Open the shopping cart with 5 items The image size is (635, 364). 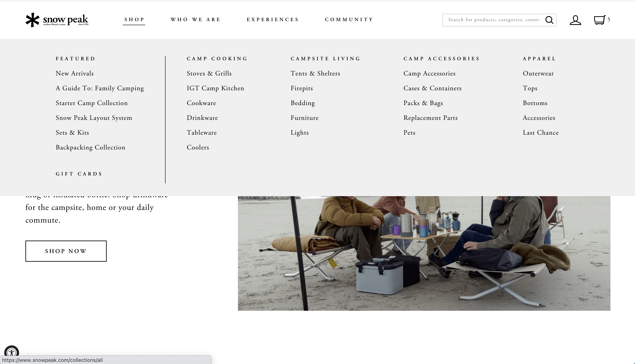[599, 20]
